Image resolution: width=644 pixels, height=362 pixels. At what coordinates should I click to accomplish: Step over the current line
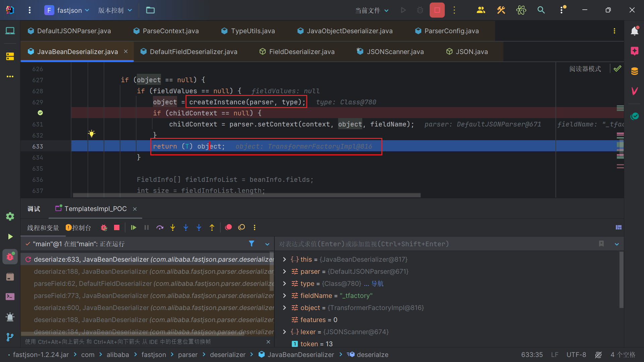pos(160,227)
